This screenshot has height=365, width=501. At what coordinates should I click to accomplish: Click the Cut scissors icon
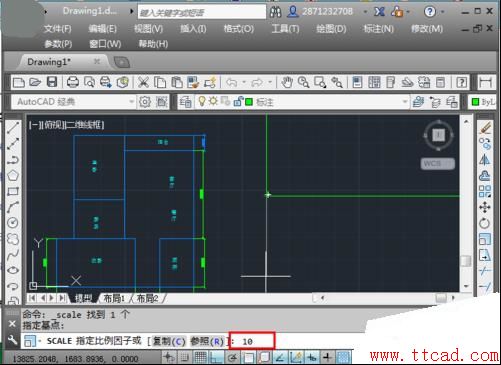pyautogui.click(x=143, y=82)
